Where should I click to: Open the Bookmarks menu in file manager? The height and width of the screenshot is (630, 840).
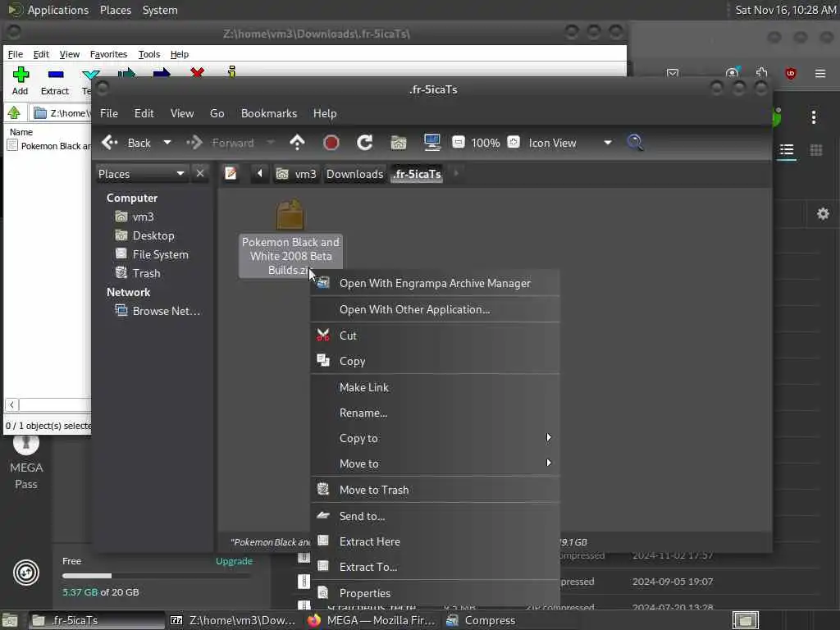click(269, 113)
